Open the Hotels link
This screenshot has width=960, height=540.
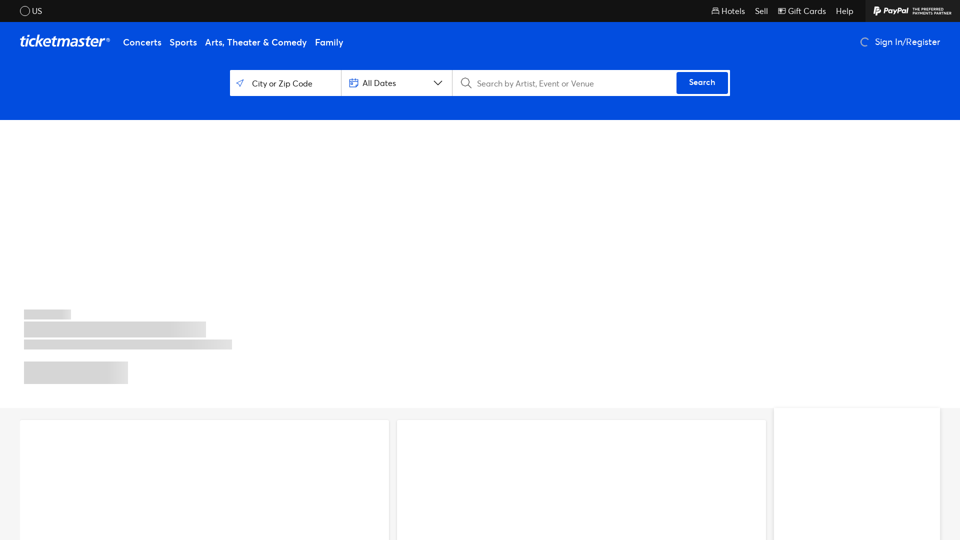[x=728, y=11]
